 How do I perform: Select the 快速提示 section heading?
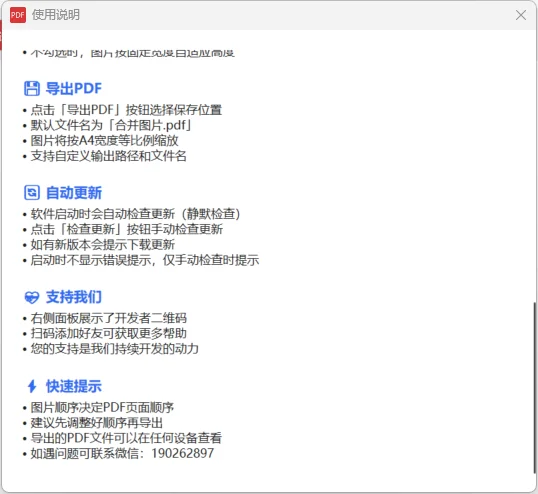74,386
